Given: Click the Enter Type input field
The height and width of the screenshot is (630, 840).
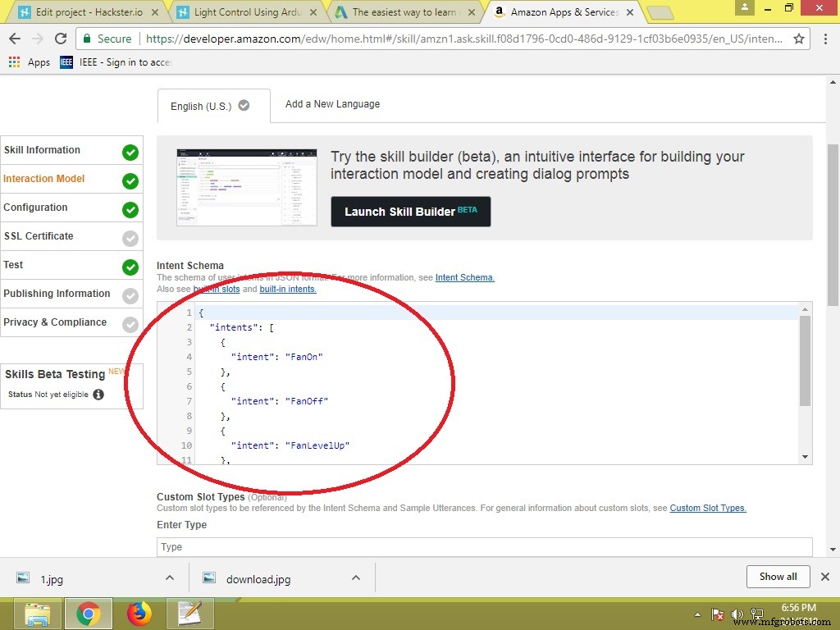Looking at the screenshot, I should coord(484,547).
